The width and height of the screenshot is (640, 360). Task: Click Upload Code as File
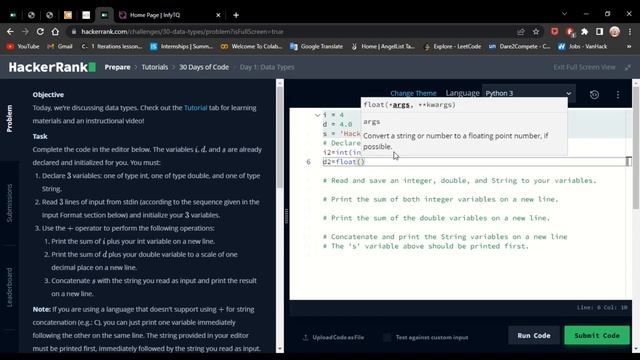point(333,337)
